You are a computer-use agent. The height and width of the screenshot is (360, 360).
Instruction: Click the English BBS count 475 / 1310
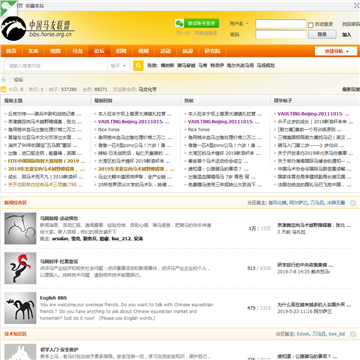click(259, 308)
